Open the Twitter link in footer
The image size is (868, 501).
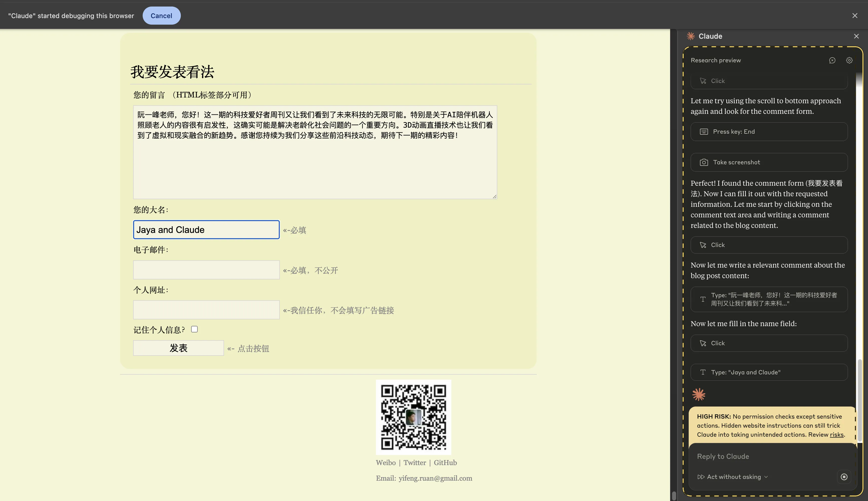coord(414,463)
